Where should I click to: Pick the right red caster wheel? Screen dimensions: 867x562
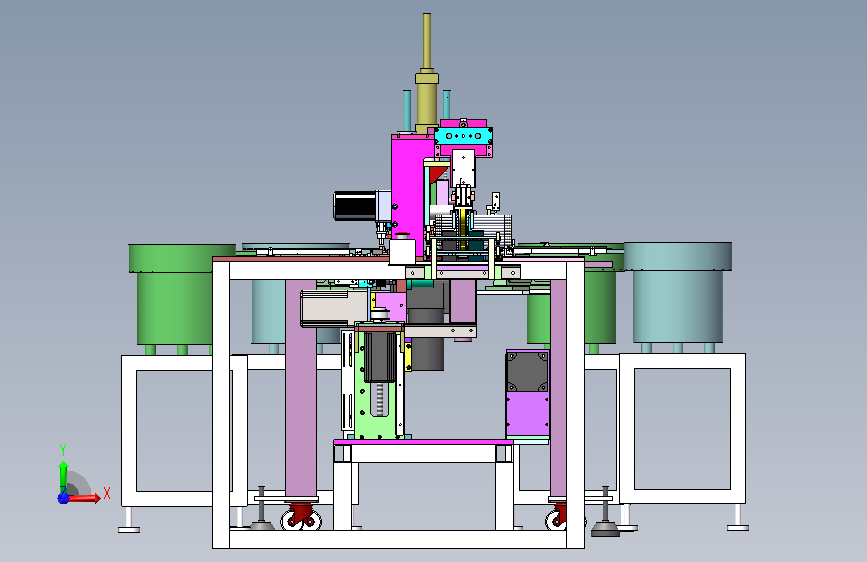tap(557, 516)
